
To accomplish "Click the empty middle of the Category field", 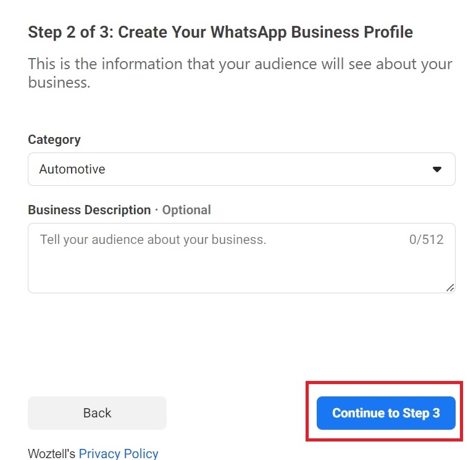I will pyautogui.click(x=247, y=169).
